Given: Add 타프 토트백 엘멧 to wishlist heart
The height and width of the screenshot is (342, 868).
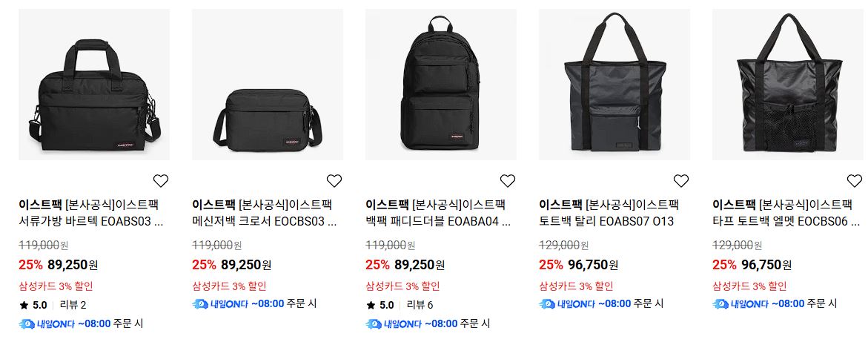Looking at the screenshot, I should point(854,181).
